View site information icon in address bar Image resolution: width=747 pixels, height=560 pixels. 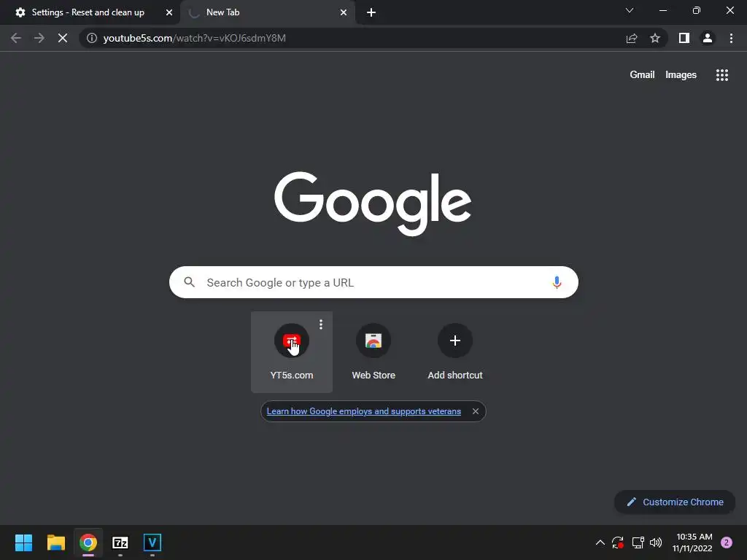91,38
